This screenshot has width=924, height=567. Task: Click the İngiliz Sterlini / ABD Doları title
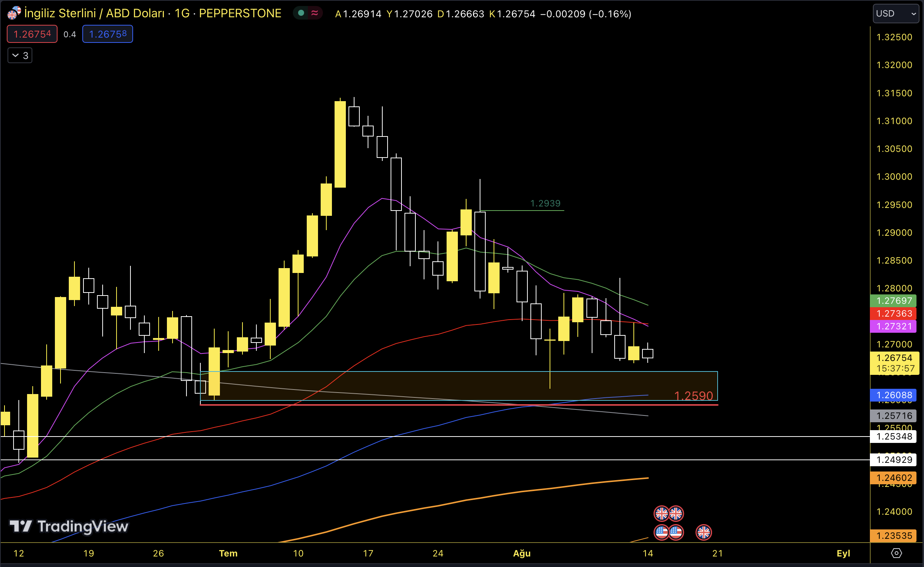(x=94, y=14)
